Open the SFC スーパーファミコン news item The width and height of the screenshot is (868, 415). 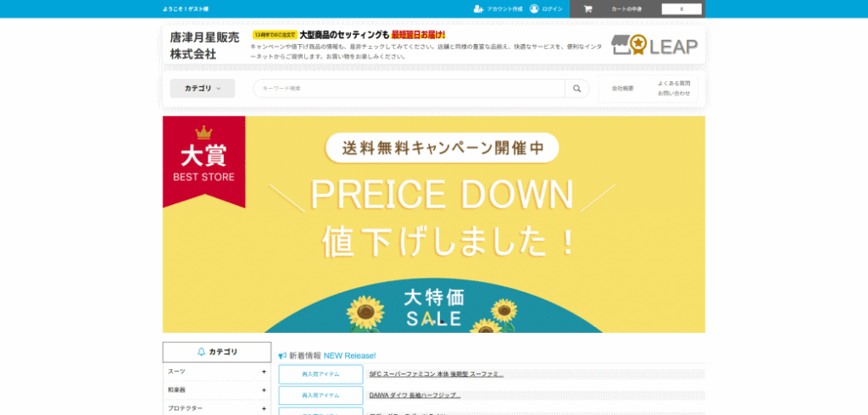click(436, 373)
